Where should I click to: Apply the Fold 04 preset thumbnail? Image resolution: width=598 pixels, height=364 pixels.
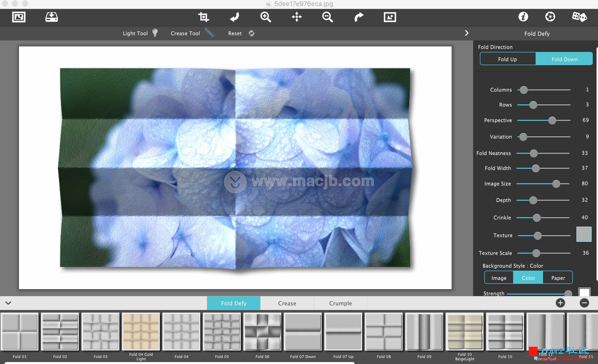coord(181,332)
